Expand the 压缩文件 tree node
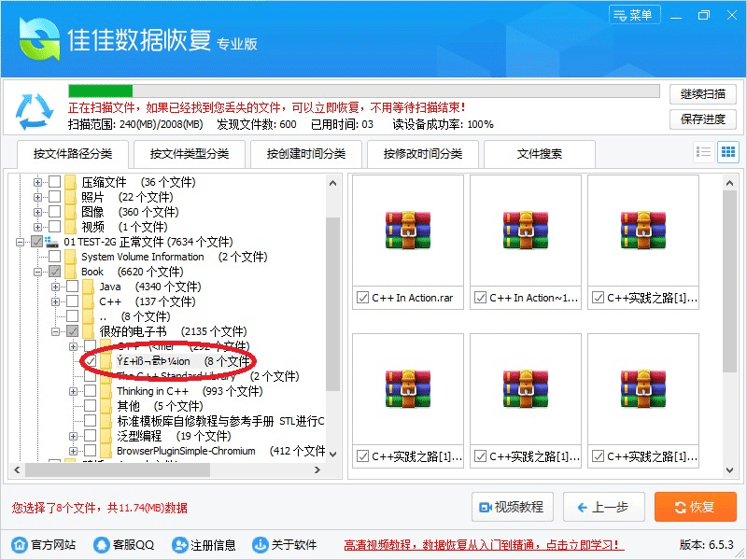Viewport: 747px width, 560px height. pyautogui.click(x=37, y=182)
